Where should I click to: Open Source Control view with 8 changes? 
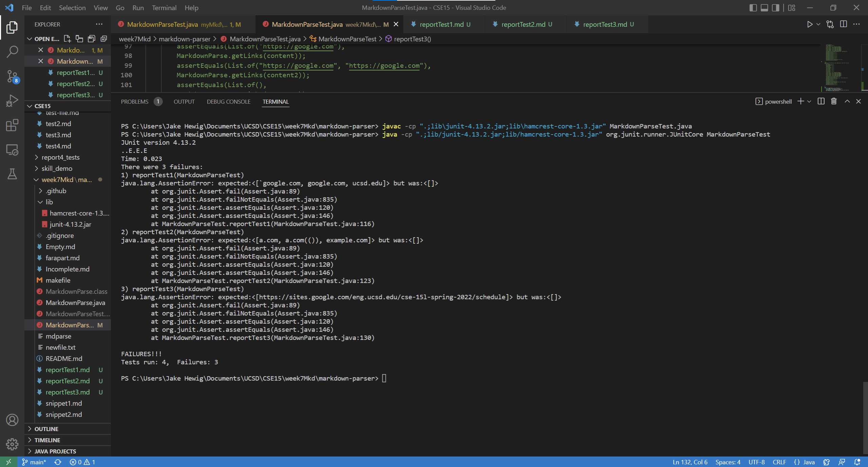(12, 76)
